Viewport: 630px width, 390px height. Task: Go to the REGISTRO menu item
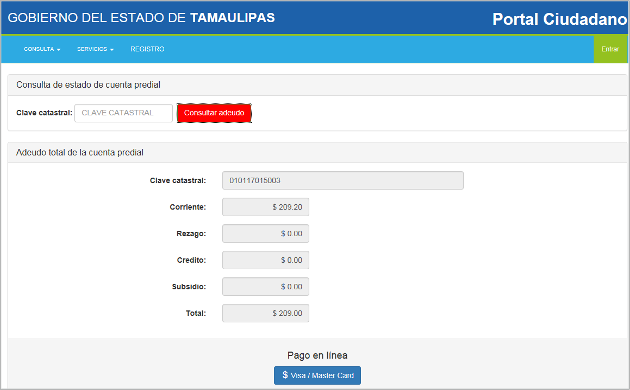coord(147,49)
